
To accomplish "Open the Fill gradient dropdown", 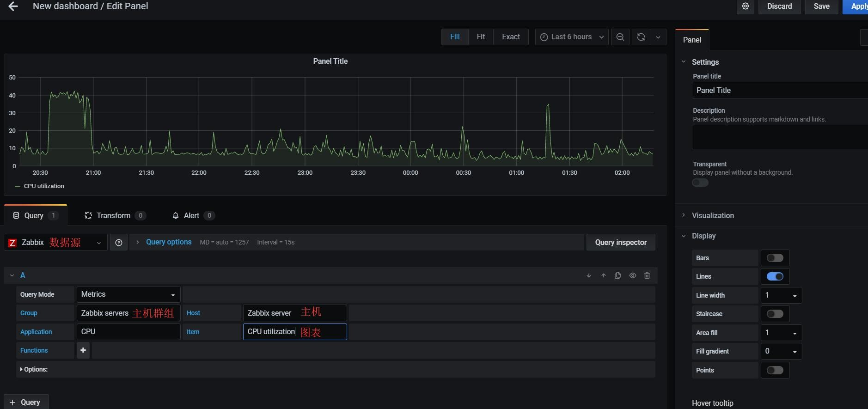I will 781,351.
